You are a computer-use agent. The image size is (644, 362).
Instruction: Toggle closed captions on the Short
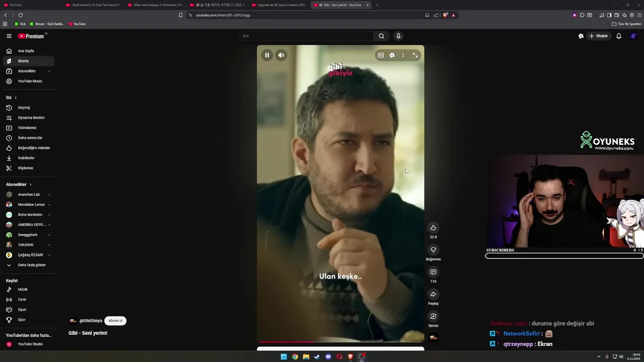(x=381, y=55)
